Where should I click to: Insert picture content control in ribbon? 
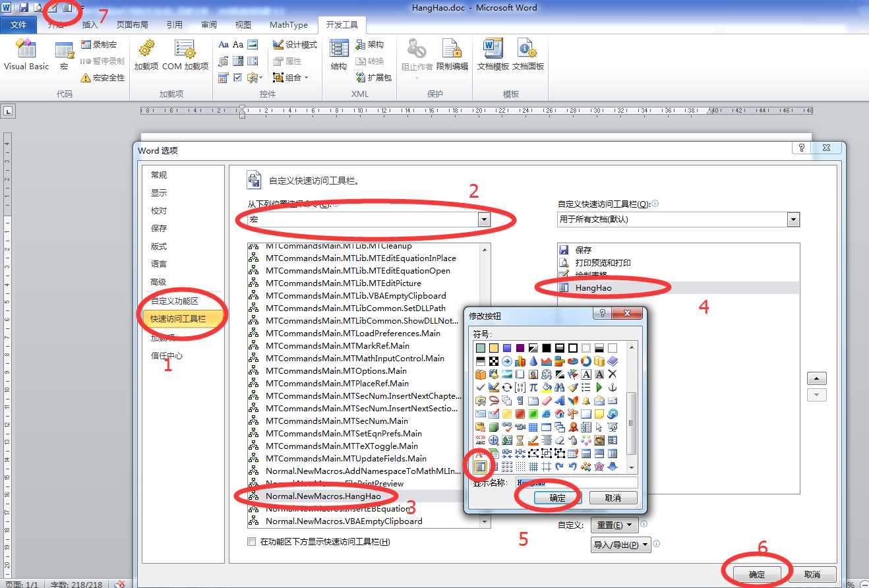click(x=253, y=45)
